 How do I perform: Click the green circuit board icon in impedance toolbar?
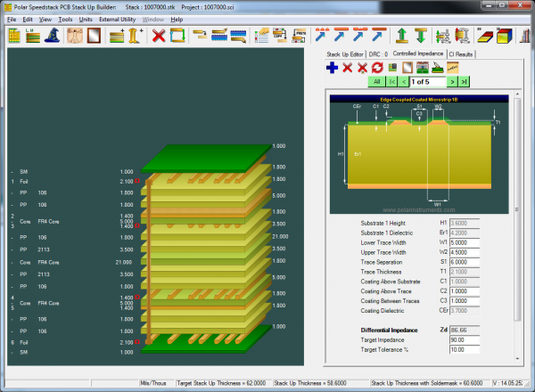coord(392,67)
